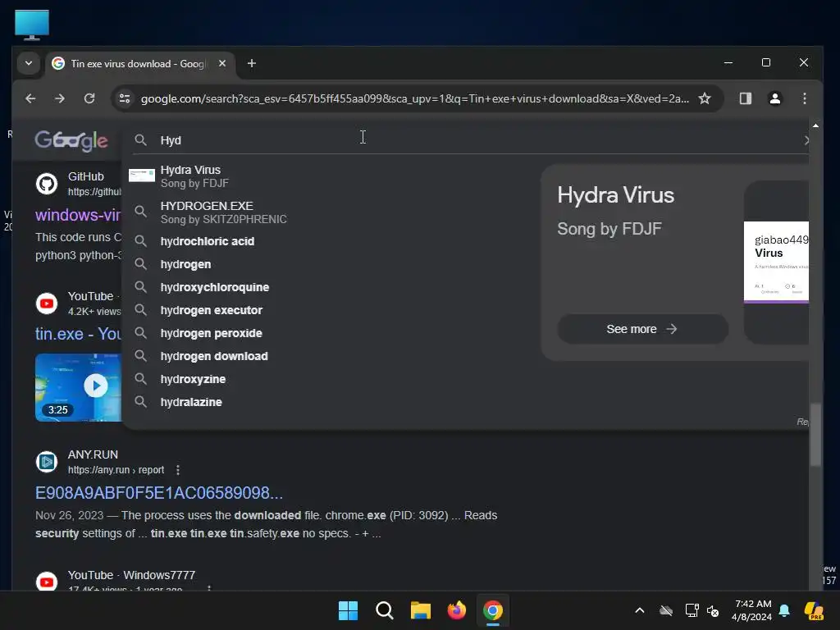Viewport: 840px width, 630px height.
Task: Click the desktop monitor shortcut icon
Action: [32, 25]
